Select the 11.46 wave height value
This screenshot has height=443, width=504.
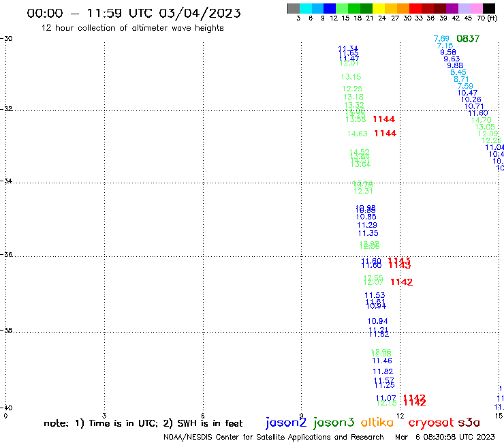(382, 361)
